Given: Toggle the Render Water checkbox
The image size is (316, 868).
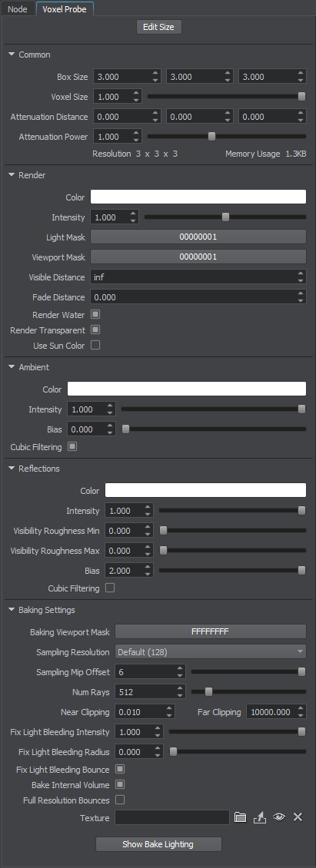Looking at the screenshot, I should [x=95, y=314].
